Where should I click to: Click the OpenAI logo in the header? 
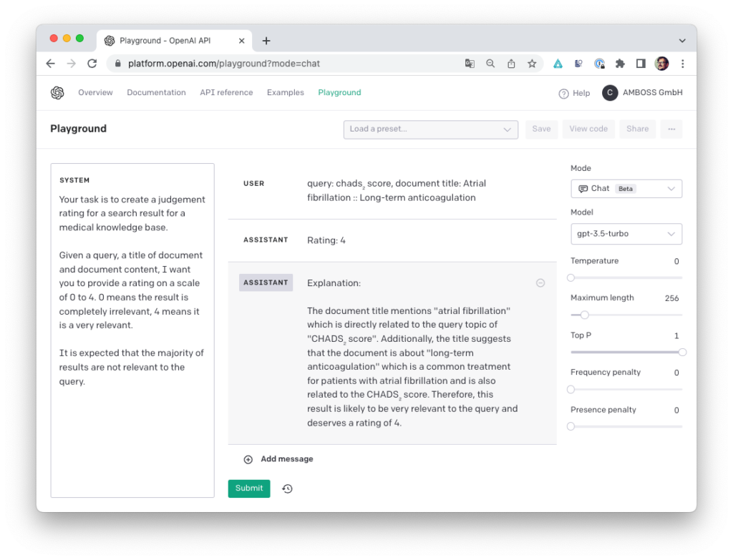pyautogui.click(x=57, y=92)
